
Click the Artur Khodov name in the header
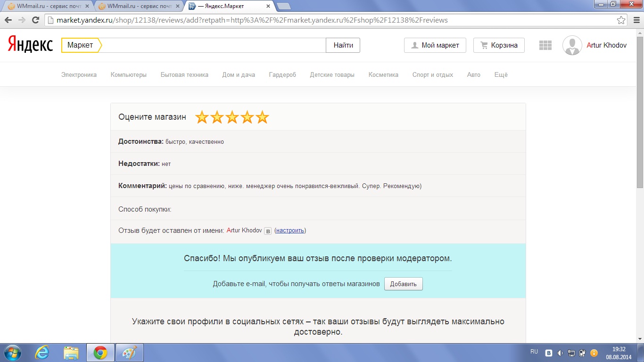point(607,45)
